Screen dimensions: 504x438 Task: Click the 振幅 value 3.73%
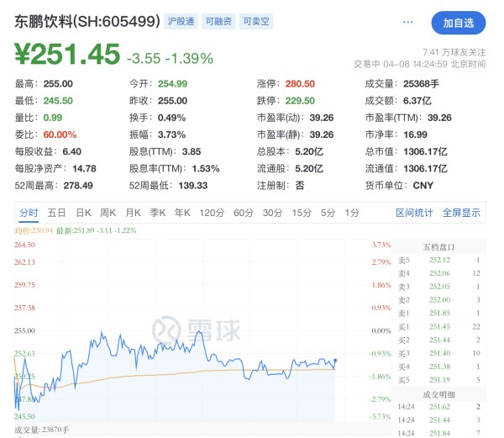(171, 135)
